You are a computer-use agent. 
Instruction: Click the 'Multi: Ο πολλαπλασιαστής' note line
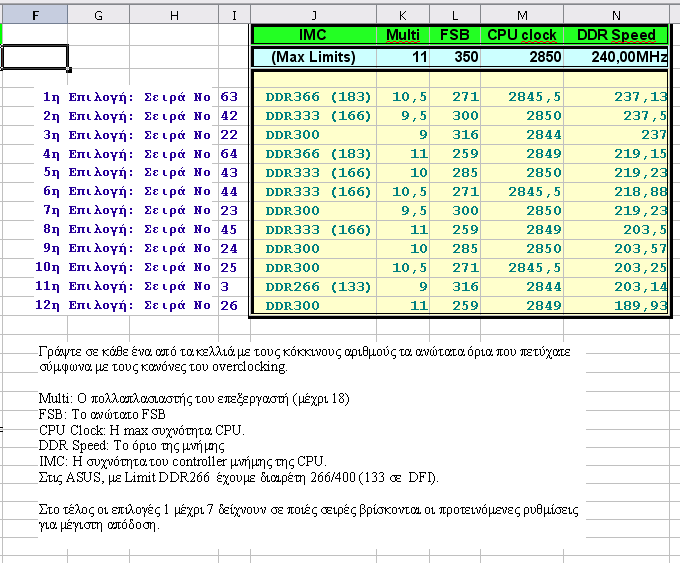(194, 399)
